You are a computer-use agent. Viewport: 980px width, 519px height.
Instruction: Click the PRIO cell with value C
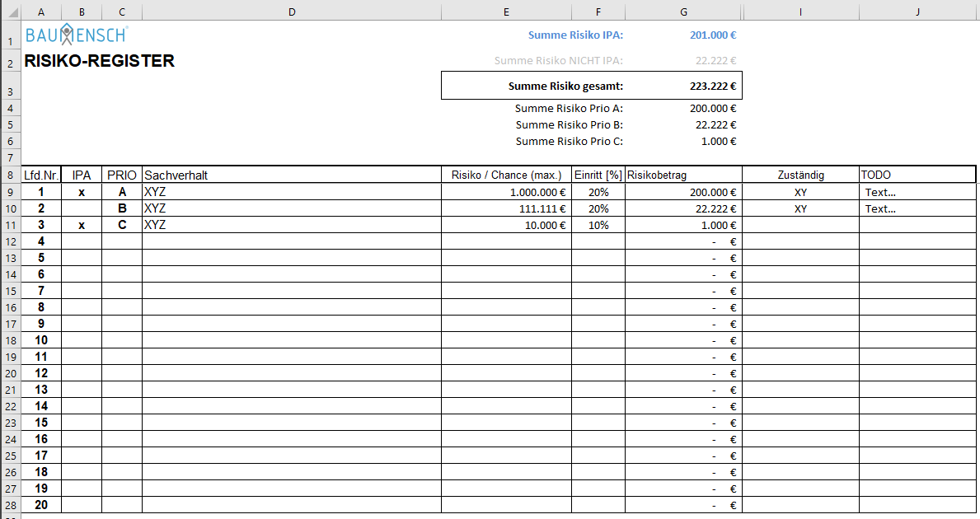pos(122,225)
